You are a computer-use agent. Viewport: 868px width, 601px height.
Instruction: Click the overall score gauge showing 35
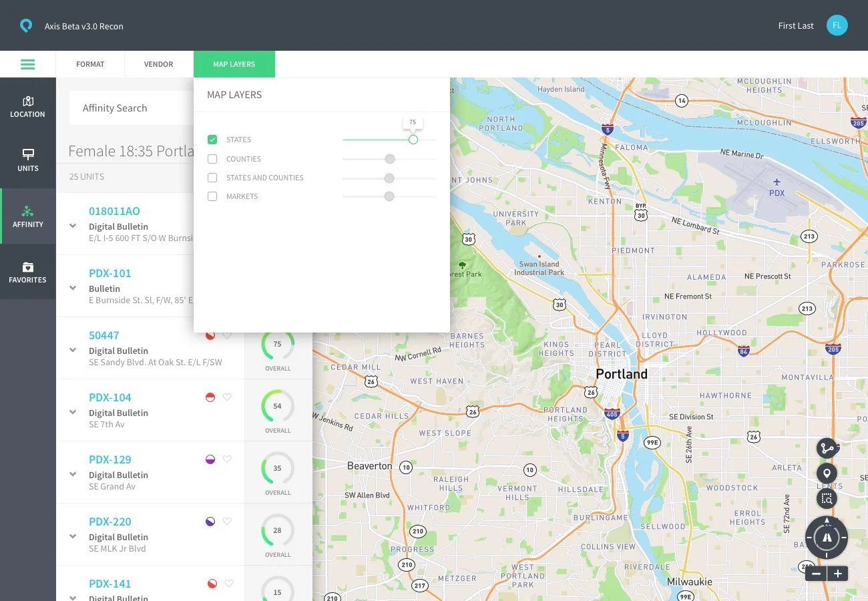(x=278, y=468)
